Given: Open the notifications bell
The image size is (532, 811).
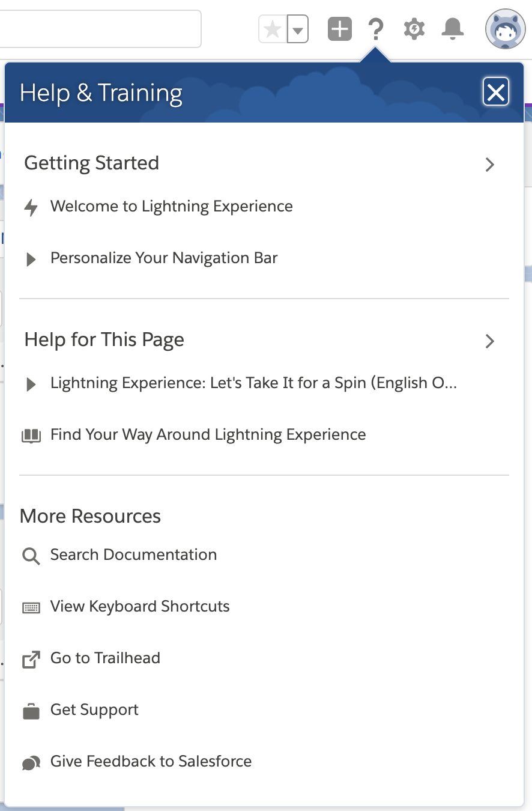Looking at the screenshot, I should click(452, 29).
